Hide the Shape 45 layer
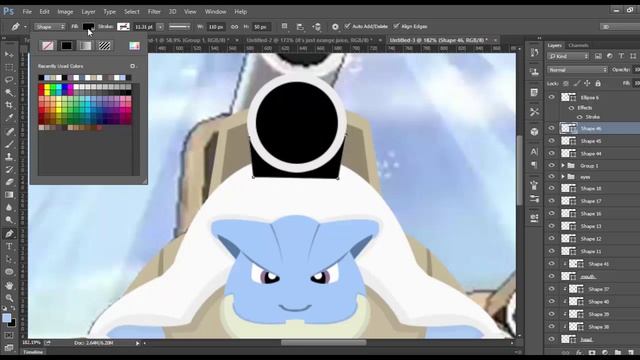The image size is (640, 360). pyautogui.click(x=552, y=141)
